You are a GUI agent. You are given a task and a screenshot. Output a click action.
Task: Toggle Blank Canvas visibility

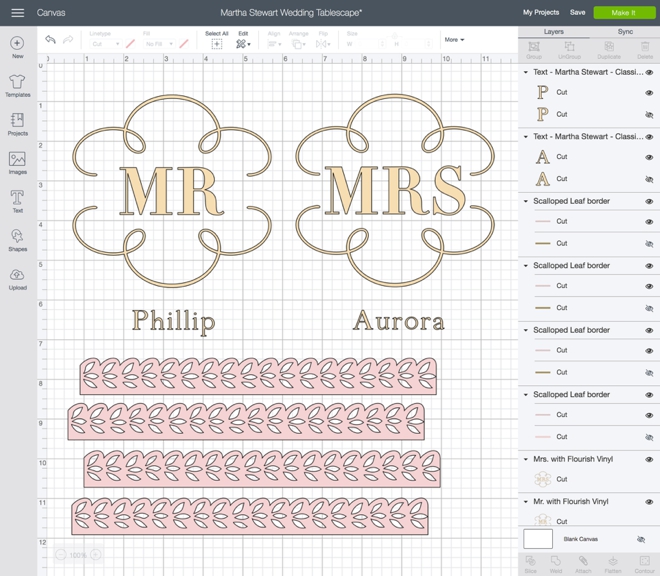tap(641, 539)
